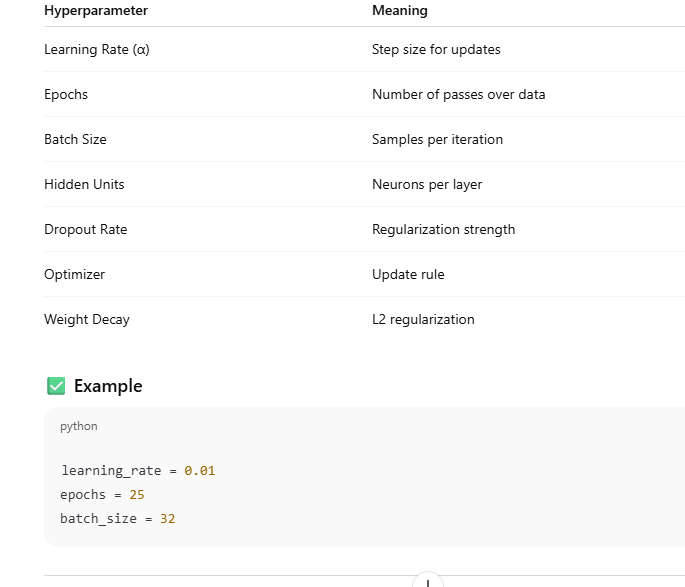
Task: Click the learning_rate = 0.01 code line
Action: pos(138,470)
